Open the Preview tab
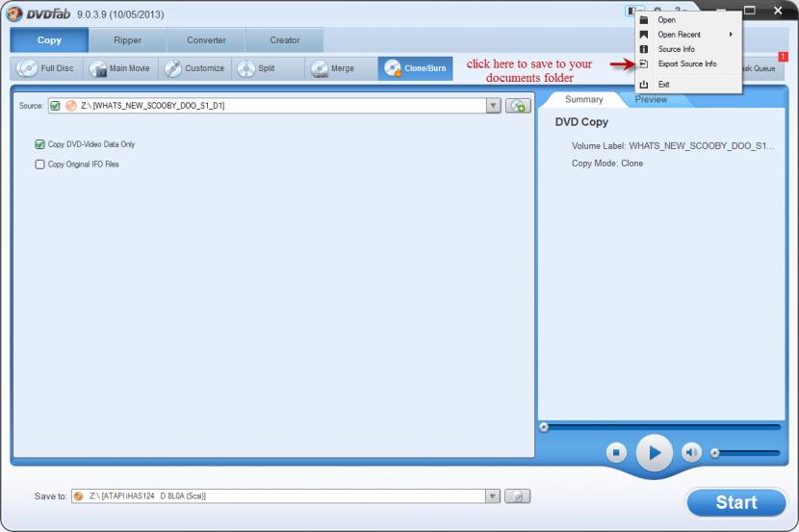The image size is (799, 532). [x=651, y=100]
